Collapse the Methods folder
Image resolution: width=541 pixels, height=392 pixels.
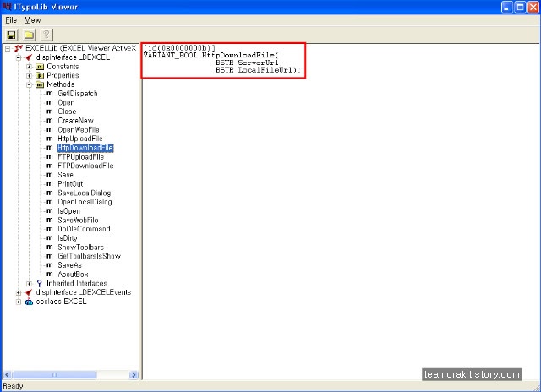[30, 84]
